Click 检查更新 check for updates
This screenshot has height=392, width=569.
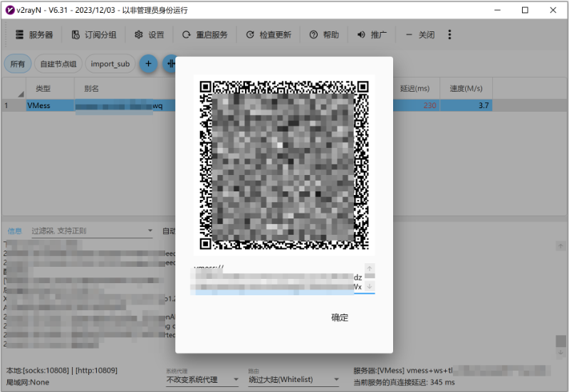[268, 35]
